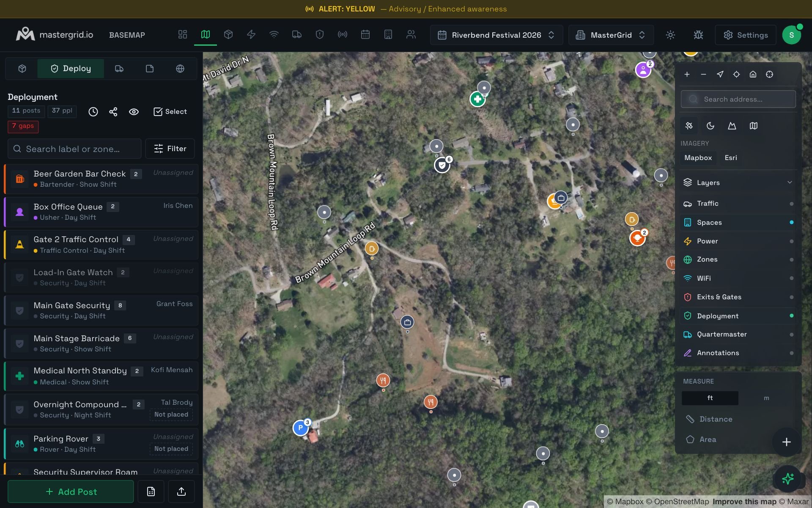The width and height of the screenshot is (812, 508).
Task: Toggle the Exits & Gates layer
Action: pyautogui.click(x=738, y=297)
